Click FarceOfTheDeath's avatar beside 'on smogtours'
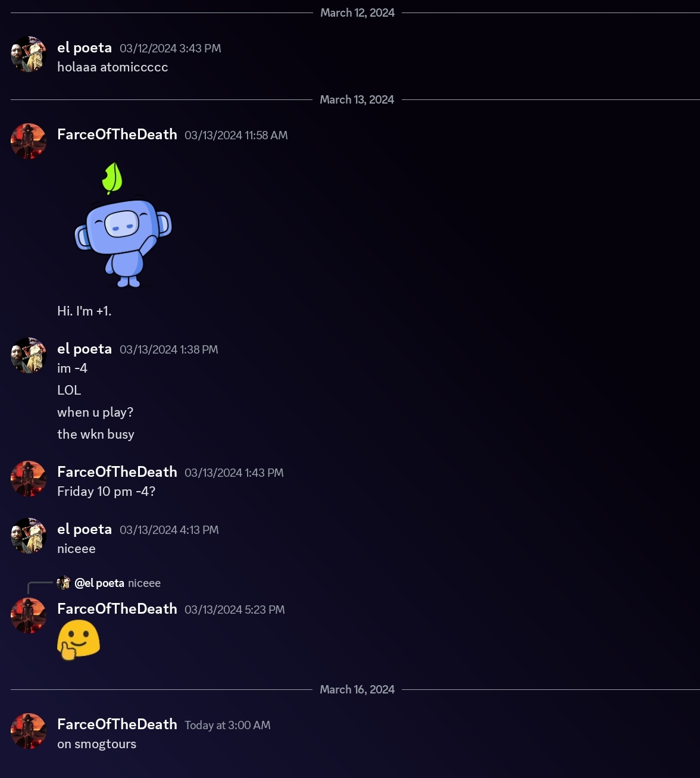The height and width of the screenshot is (778, 700). pyautogui.click(x=29, y=731)
